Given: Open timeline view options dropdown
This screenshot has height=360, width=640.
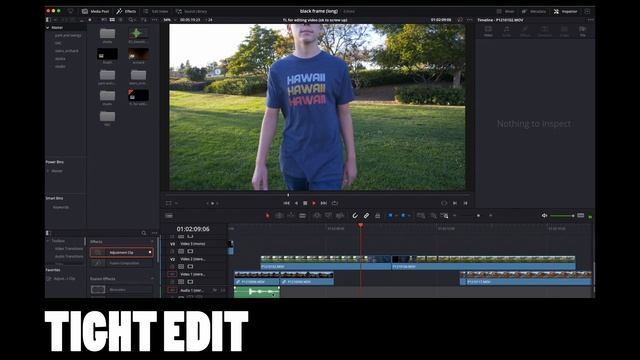Looking at the screenshot, I should click(x=169, y=216).
